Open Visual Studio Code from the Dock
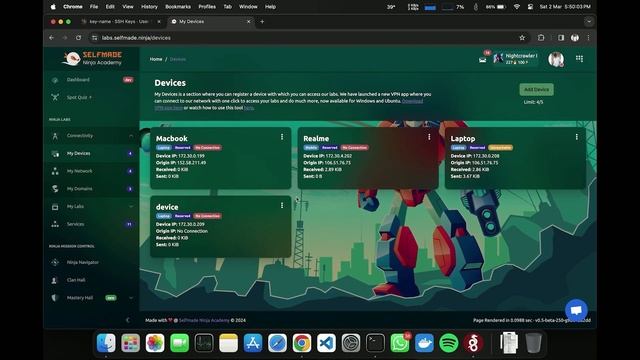This screenshot has height=360, width=640. [x=326, y=343]
